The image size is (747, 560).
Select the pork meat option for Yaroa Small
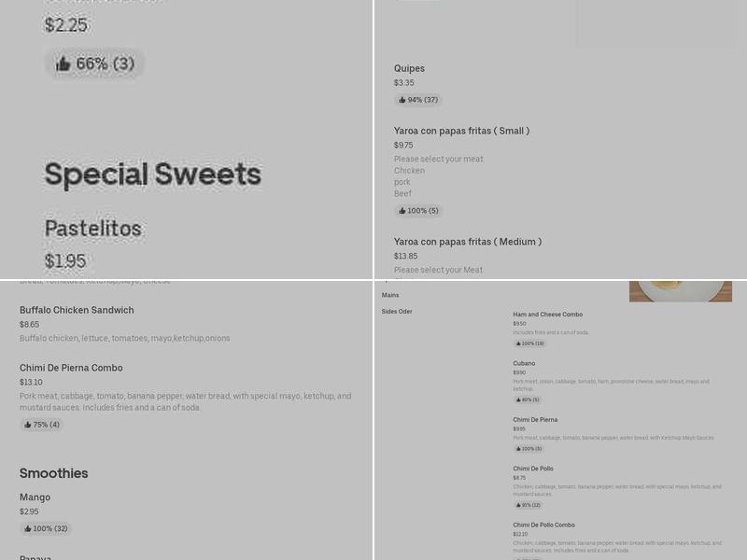[402, 182]
